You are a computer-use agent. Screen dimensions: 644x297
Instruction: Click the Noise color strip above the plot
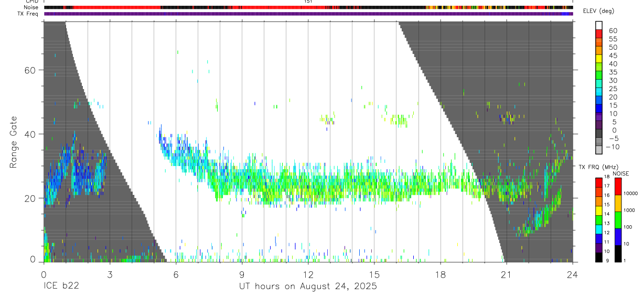[308, 7]
